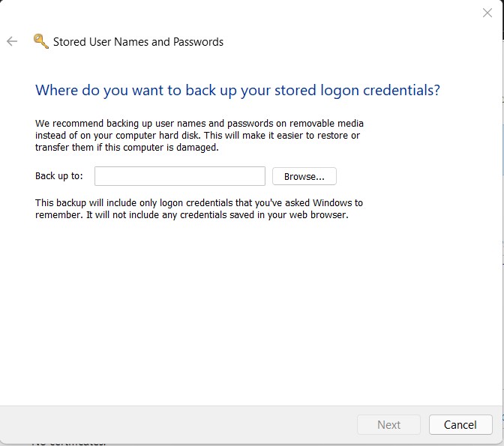Click the words 'removable media' in the recommendation
Screen dimensions: 504x446
pos(326,122)
